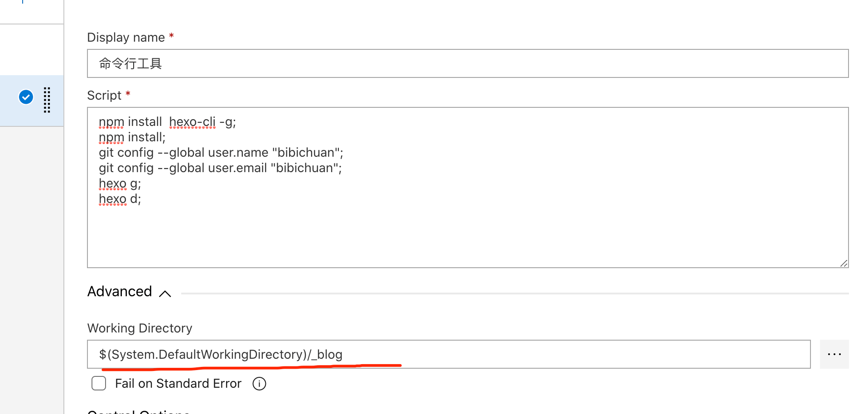868x414 pixels.
Task: Click inside the Working Directory text field
Action: [x=498, y=354]
